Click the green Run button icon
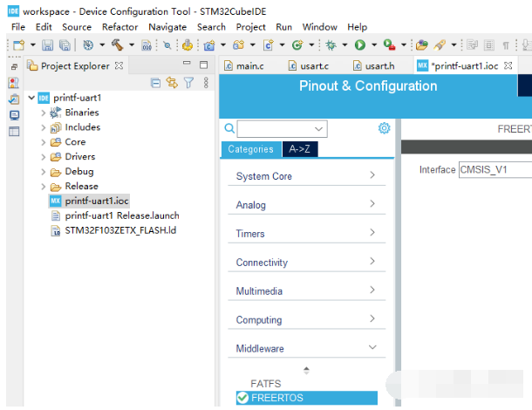This screenshot has width=532, height=410. tap(359, 44)
